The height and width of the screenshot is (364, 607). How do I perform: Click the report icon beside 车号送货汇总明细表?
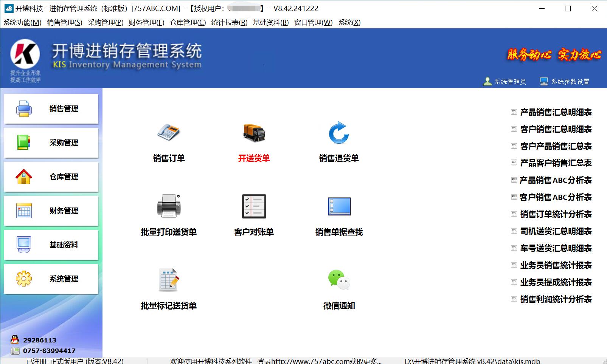point(514,248)
